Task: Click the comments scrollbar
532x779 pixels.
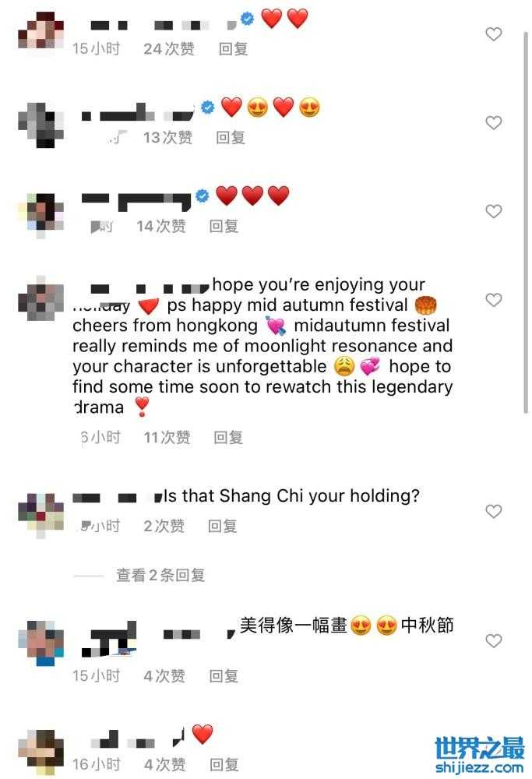Action: click(526, 221)
